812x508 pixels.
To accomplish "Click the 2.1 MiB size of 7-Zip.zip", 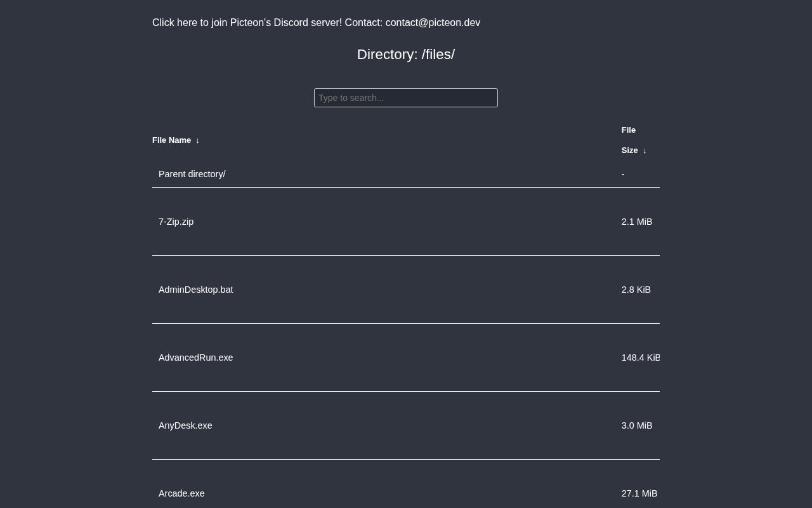I will [637, 222].
